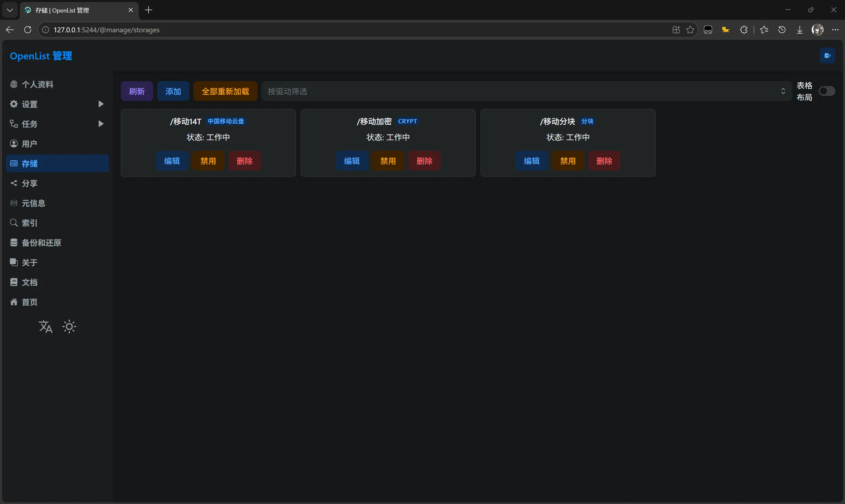Viewport: 845px width, 504px height.
Task: Click the /移动分块 storage name
Action: click(558, 121)
